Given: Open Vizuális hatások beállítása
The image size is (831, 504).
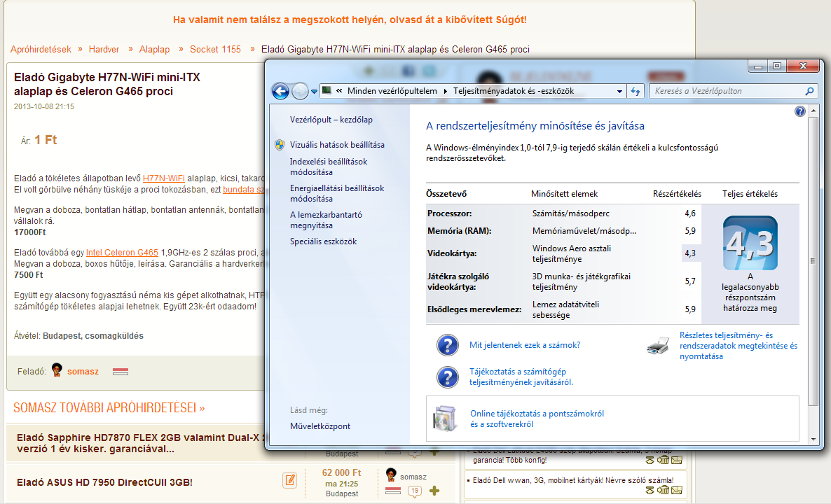Looking at the screenshot, I should [337, 144].
